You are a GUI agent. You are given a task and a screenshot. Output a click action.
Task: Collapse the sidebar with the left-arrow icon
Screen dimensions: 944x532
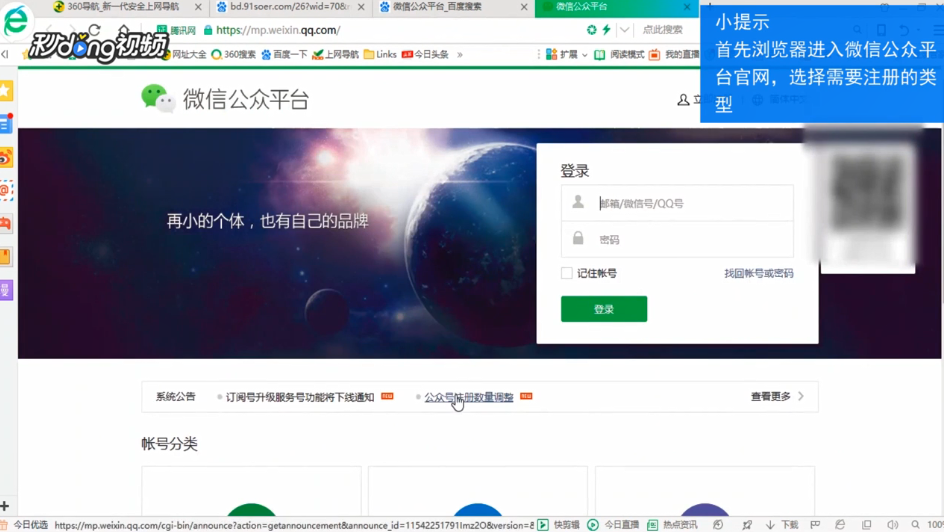coord(5,54)
